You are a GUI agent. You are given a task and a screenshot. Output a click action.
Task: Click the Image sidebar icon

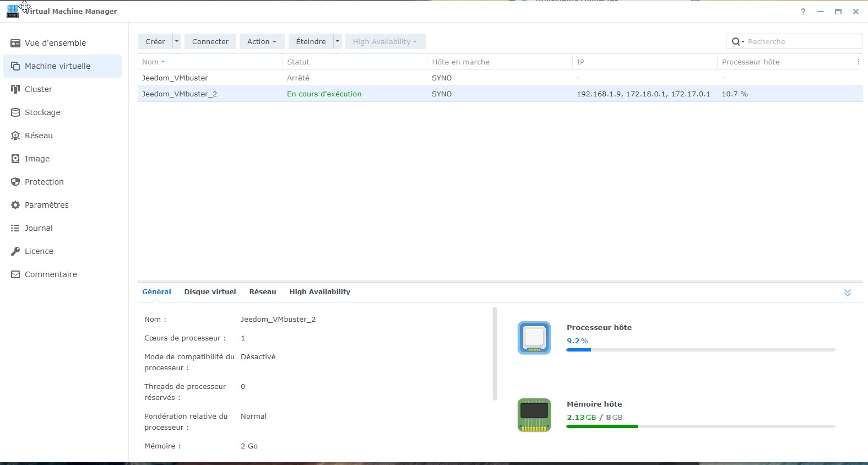coord(15,159)
